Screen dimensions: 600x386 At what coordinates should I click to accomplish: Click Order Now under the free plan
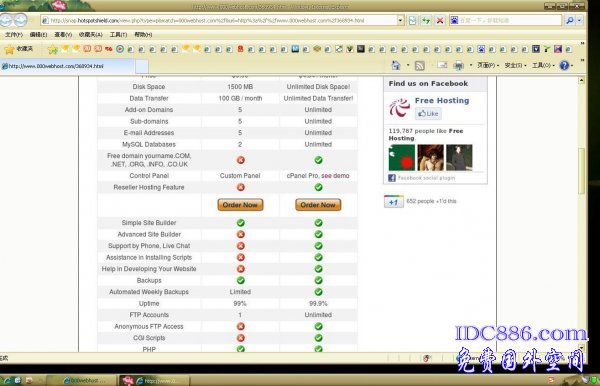tap(240, 205)
